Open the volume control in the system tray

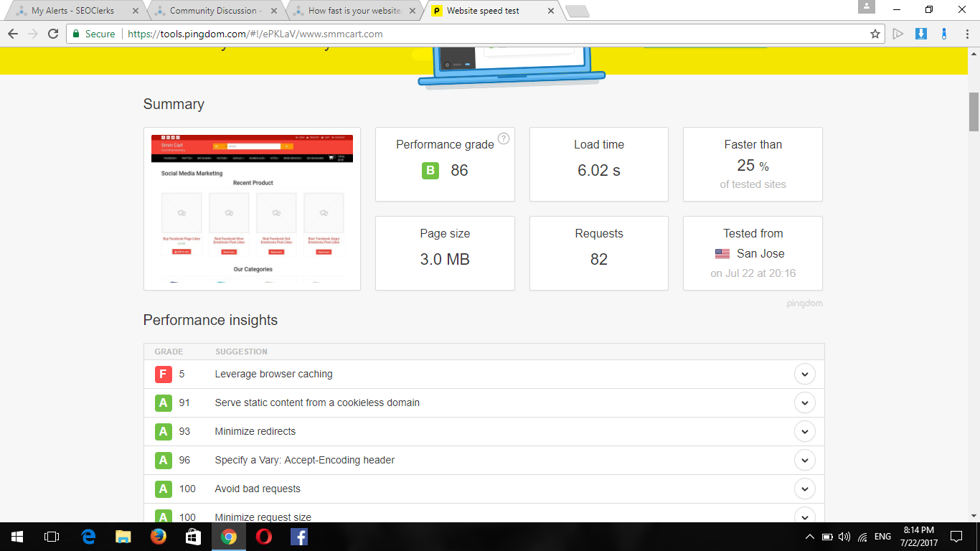844,537
